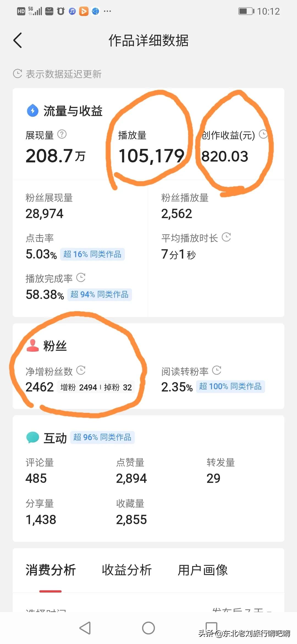The height and width of the screenshot is (644, 297).
Task: Open the 收益分析 tab
Action: (127, 570)
